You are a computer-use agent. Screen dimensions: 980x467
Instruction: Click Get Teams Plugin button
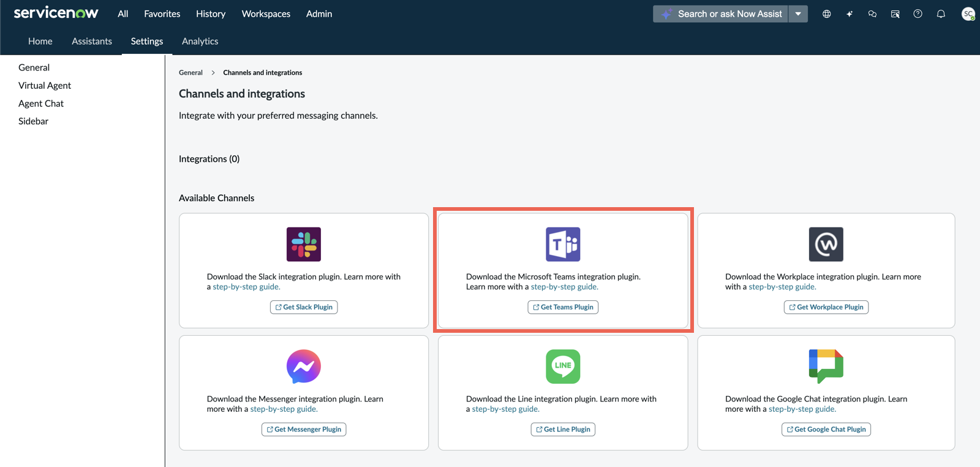[563, 307]
